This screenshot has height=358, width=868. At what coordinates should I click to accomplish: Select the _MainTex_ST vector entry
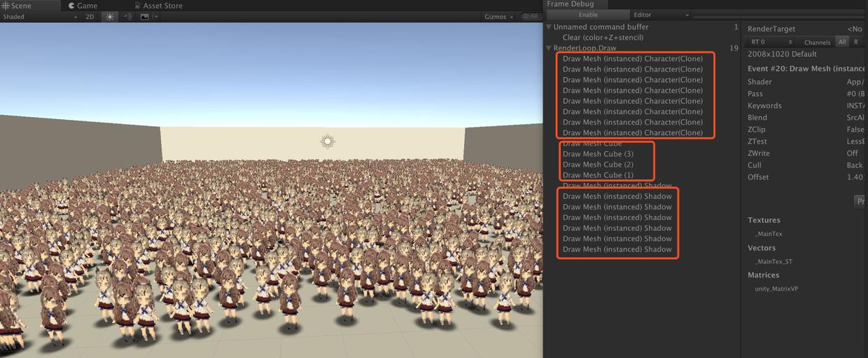[x=773, y=261]
